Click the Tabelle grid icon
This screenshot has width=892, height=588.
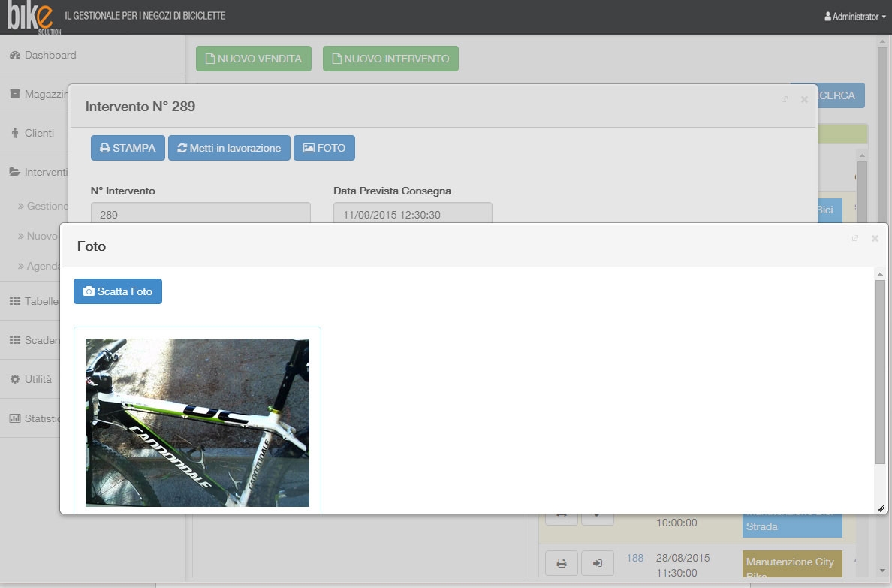click(15, 301)
